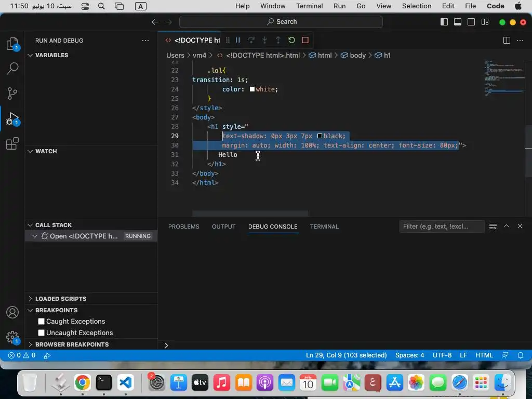Screen dimensions: 532x399
Task: Clear the debug console output
Action: point(493,227)
